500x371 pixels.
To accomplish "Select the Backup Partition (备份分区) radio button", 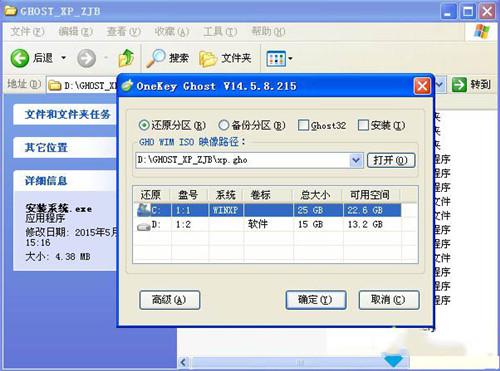I will point(223,125).
